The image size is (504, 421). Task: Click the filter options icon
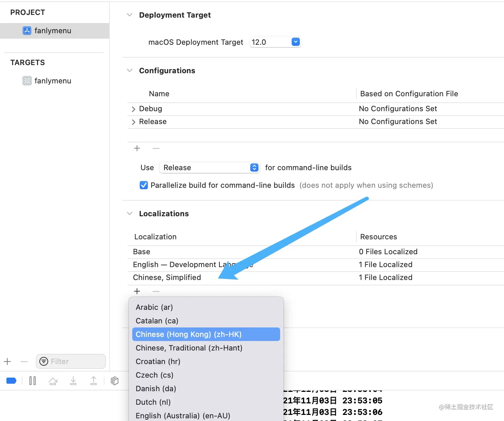[x=44, y=361]
